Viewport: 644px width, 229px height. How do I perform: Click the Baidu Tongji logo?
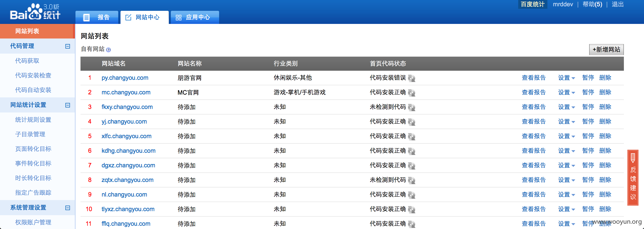35,12
